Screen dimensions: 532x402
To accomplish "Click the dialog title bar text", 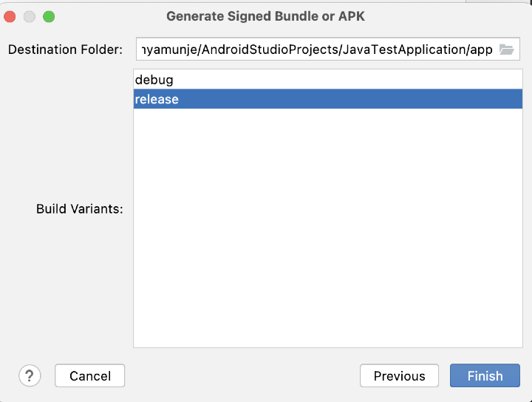I will (265, 16).
